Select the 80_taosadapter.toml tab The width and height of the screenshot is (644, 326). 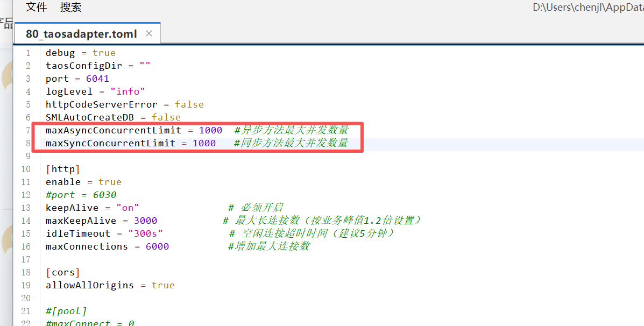[81, 34]
